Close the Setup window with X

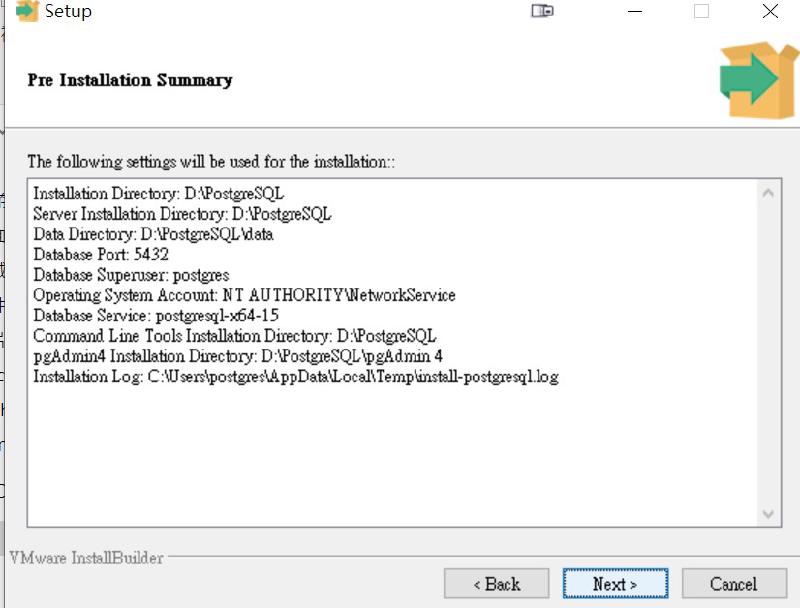769,12
